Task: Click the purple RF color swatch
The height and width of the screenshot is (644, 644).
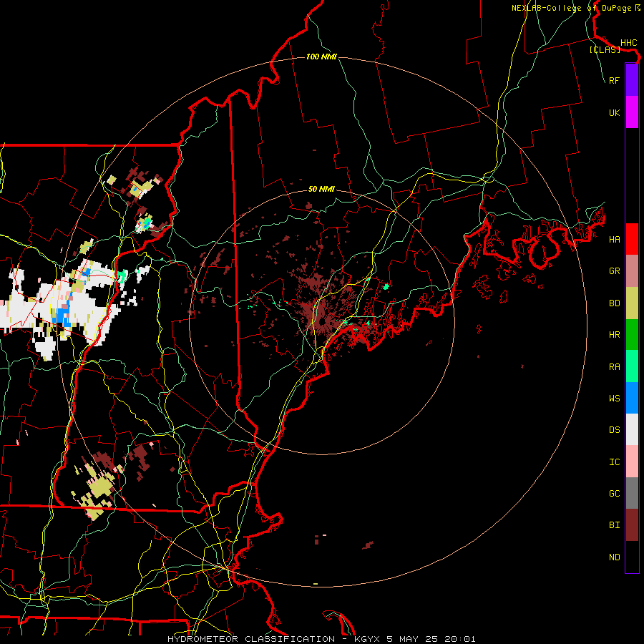Action: pyautogui.click(x=632, y=80)
